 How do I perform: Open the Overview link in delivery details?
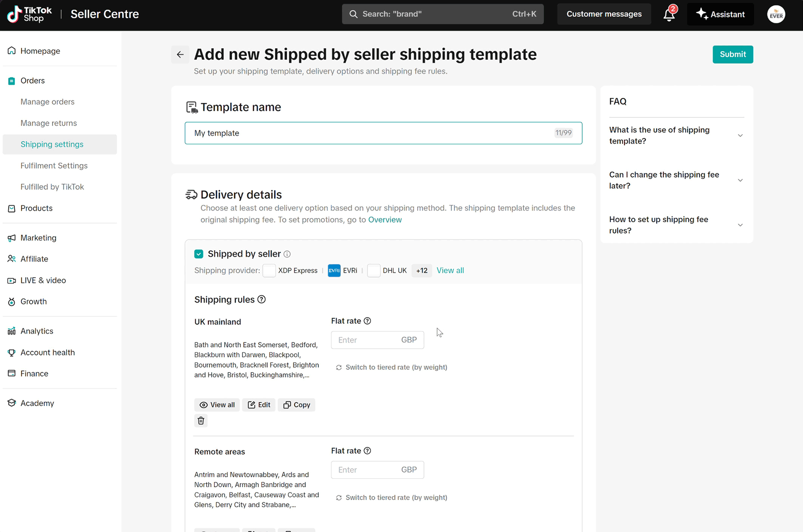click(385, 219)
